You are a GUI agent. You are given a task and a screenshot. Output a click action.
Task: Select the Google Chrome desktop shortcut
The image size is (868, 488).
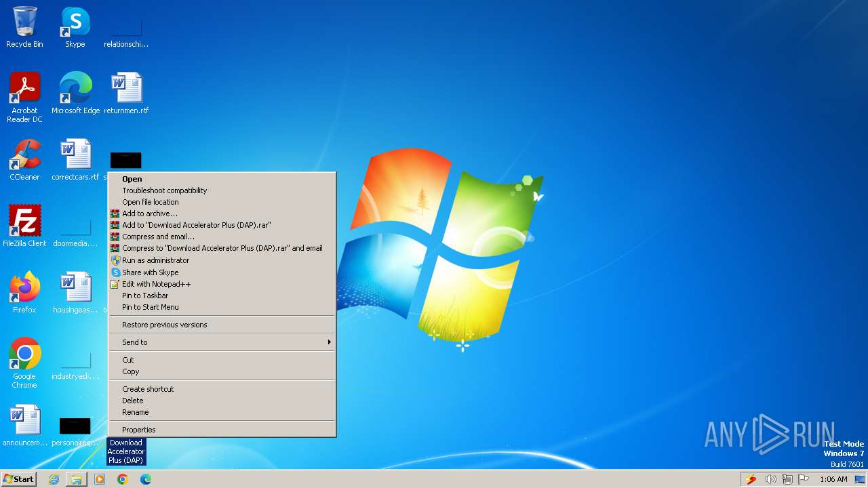pyautogui.click(x=24, y=363)
